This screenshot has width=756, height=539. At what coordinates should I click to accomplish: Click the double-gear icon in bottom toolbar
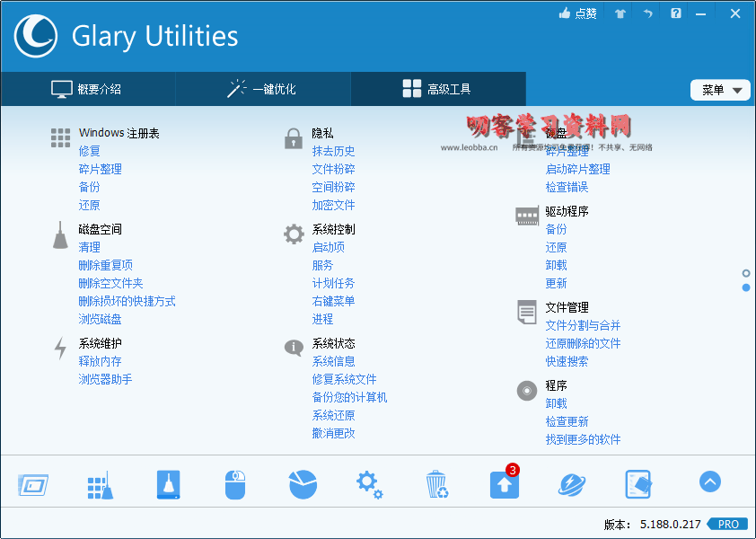click(369, 485)
